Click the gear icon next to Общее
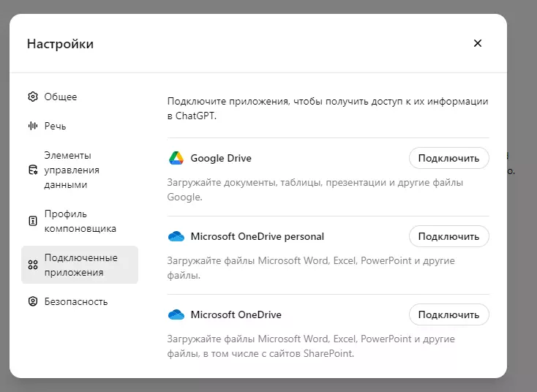 point(32,97)
